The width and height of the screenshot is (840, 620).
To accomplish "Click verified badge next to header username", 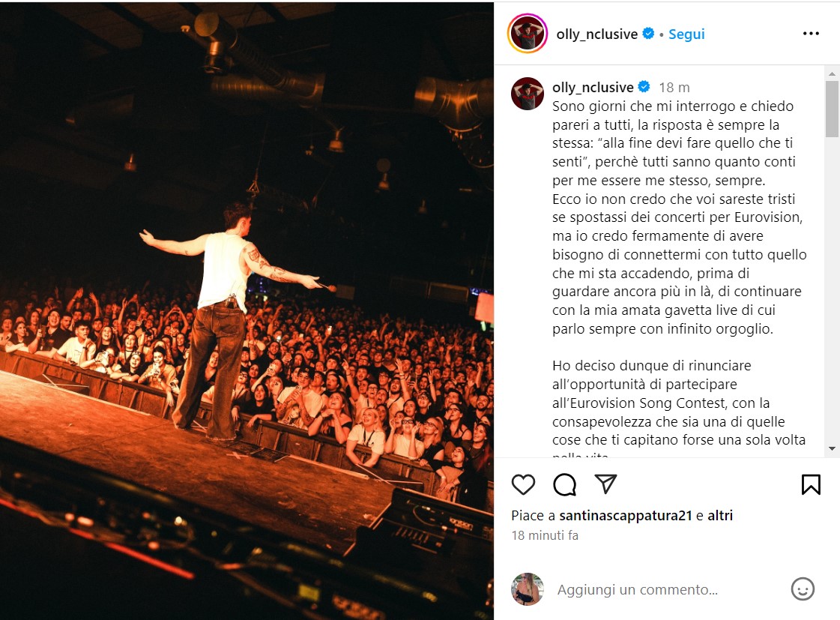I will click(648, 33).
